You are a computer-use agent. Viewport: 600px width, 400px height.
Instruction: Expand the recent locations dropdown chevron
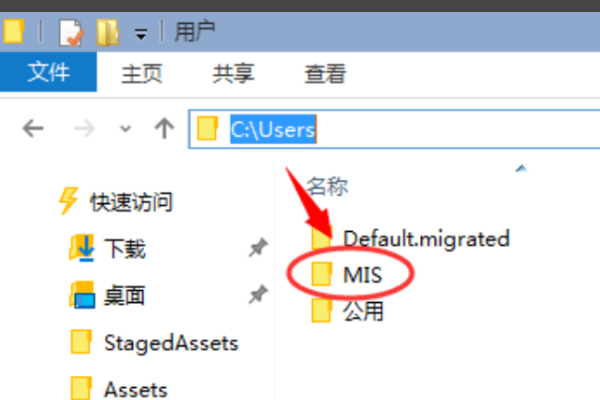click(125, 129)
